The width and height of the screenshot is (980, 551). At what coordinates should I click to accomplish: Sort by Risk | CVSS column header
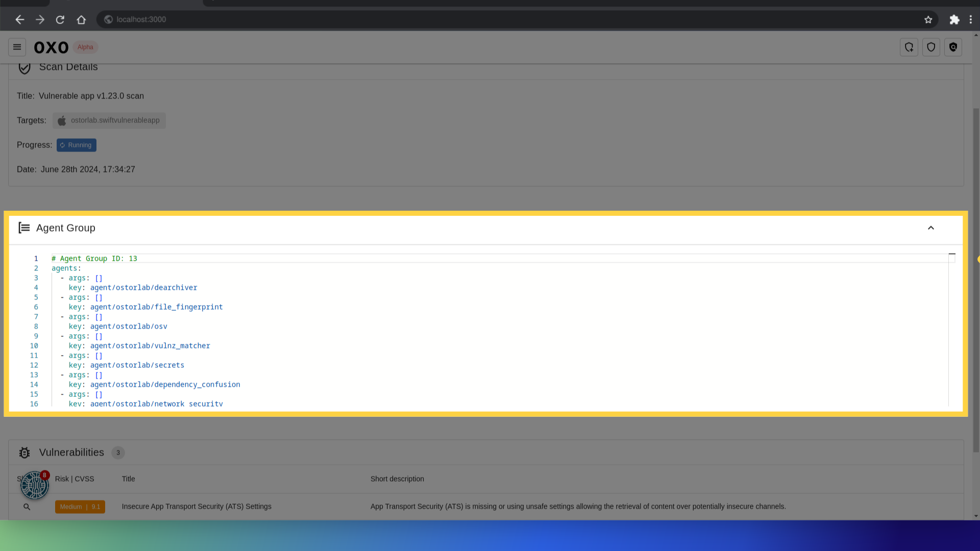(75, 479)
